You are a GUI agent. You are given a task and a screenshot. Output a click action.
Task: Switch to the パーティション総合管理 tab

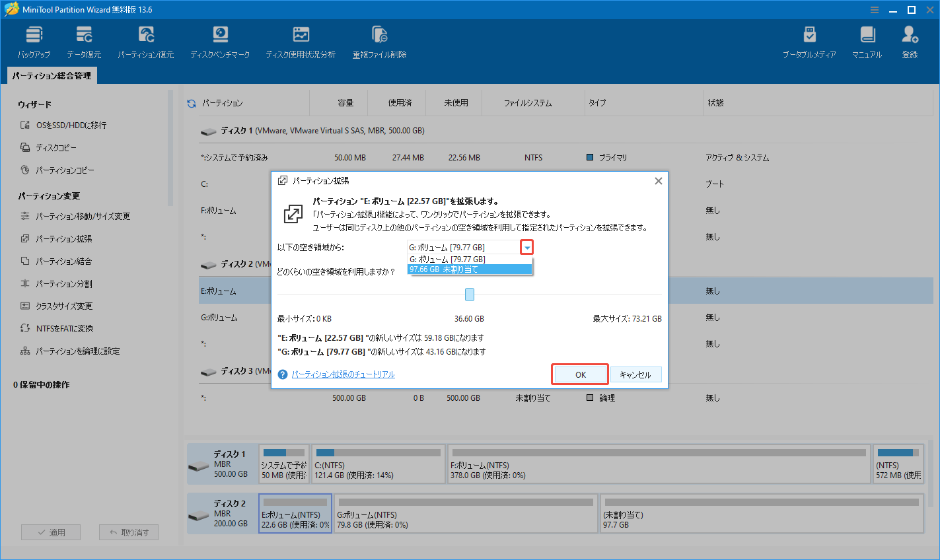(51, 75)
